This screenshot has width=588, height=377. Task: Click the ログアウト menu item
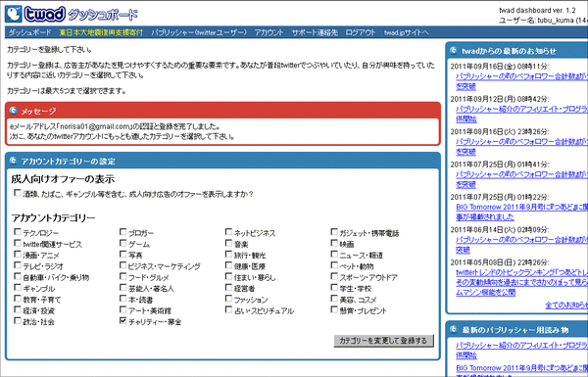tap(361, 32)
